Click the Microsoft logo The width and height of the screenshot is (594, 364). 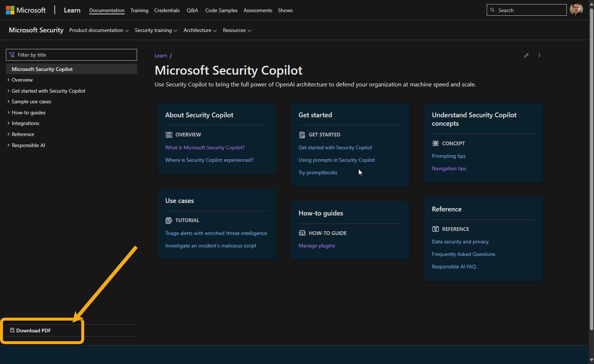26,10
